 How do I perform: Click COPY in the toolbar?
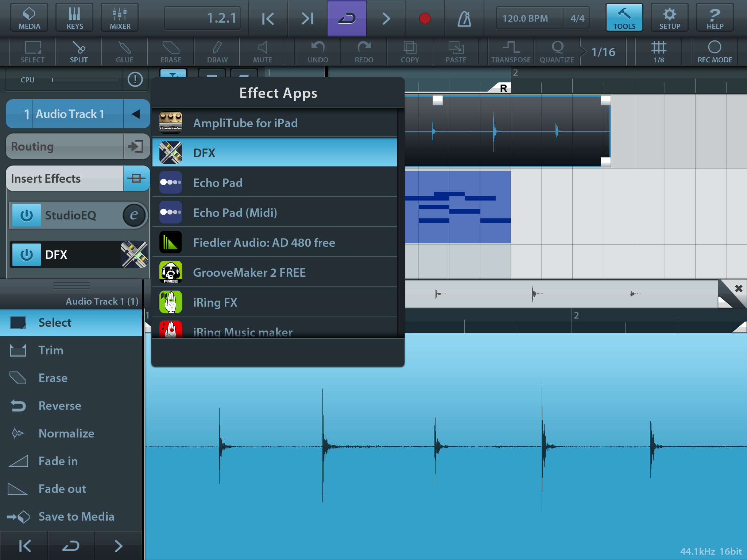410,52
